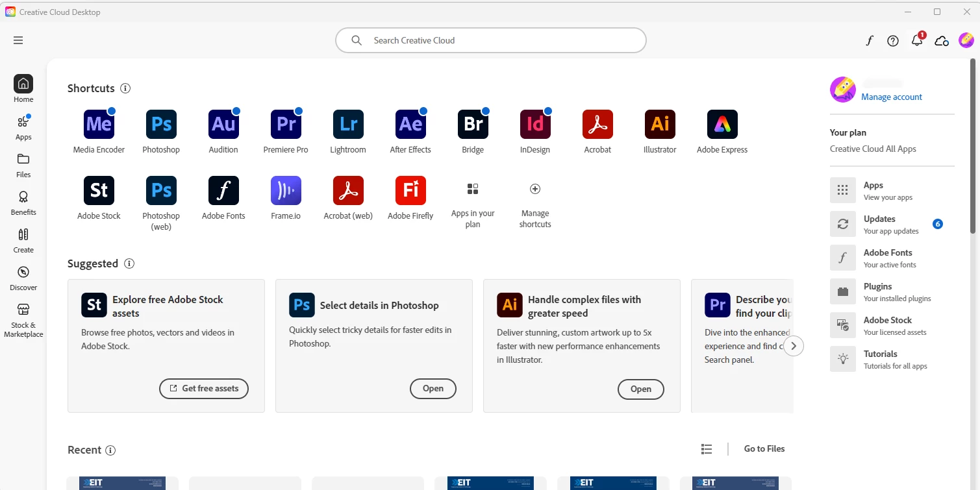Open Files in sidebar
Screen dimensions: 980x490
point(23,165)
